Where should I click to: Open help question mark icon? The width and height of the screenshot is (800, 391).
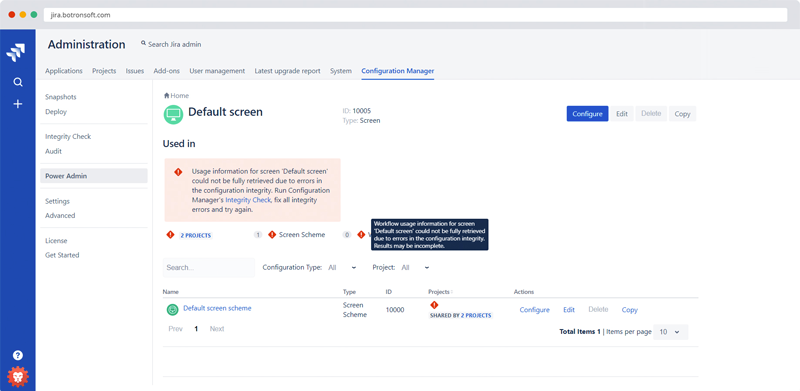[18, 355]
